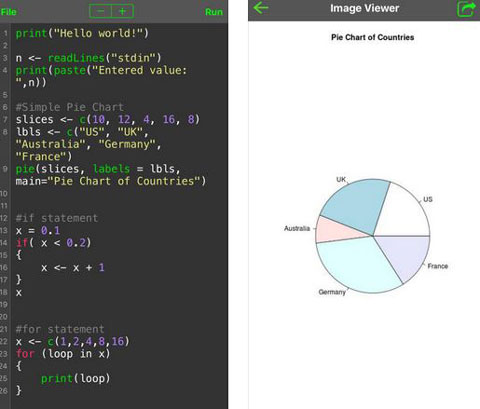The height and width of the screenshot is (409, 480).
Task: Place cursor in slices vector line
Action: [x=108, y=119]
